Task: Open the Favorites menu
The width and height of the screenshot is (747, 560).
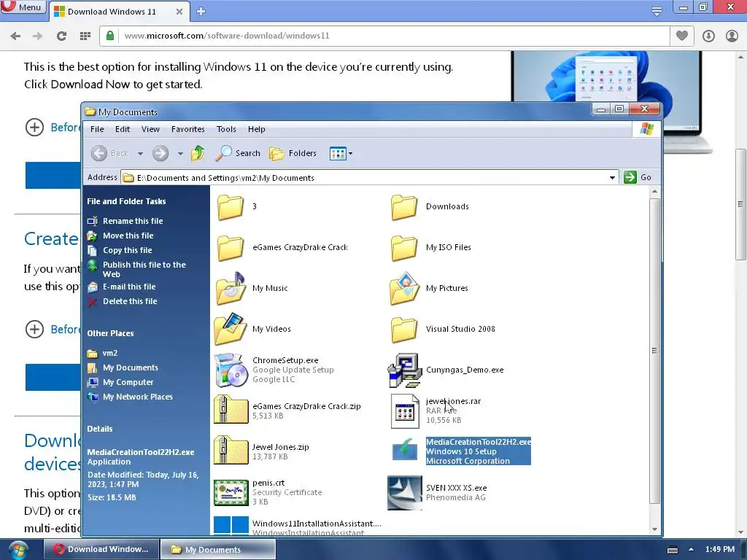Action: coord(187,129)
